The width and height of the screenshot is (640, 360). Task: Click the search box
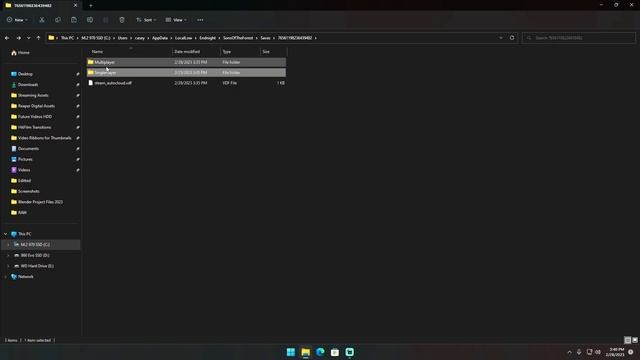(578, 38)
